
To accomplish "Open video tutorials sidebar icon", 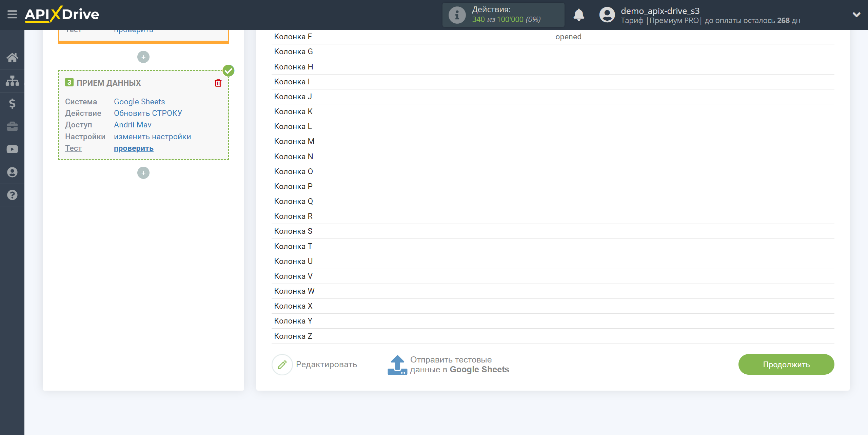I will click(12, 149).
